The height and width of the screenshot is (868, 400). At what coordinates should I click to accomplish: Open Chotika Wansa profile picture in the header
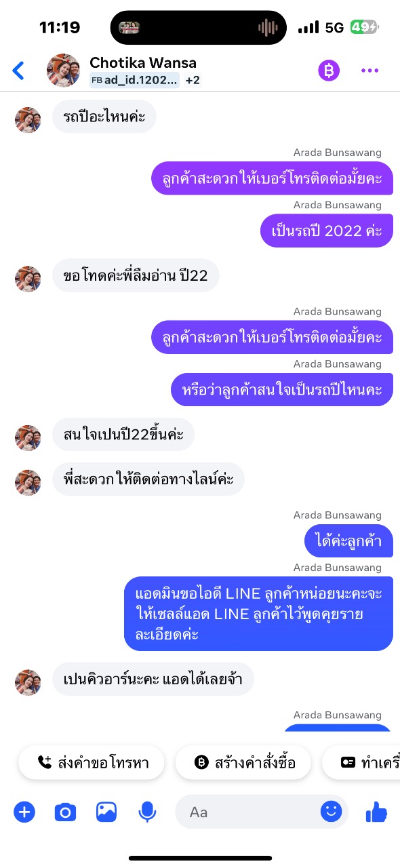(63, 71)
